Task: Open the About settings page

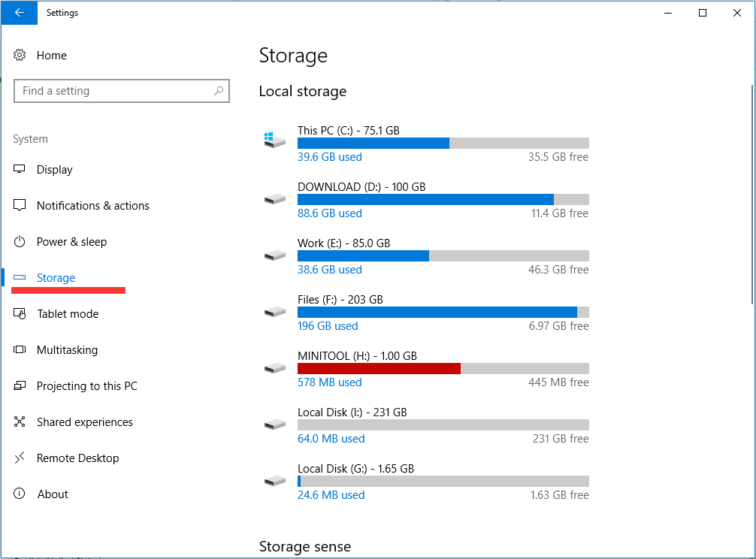Action: tap(53, 494)
